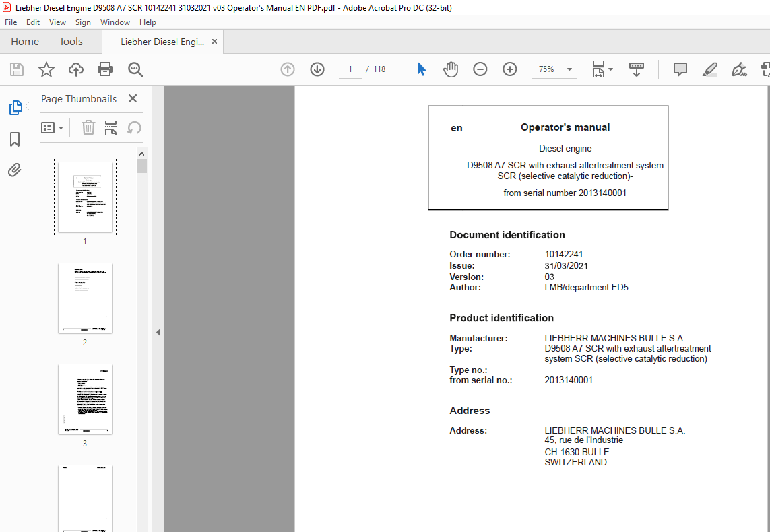Click the Product identification heading

click(501, 318)
